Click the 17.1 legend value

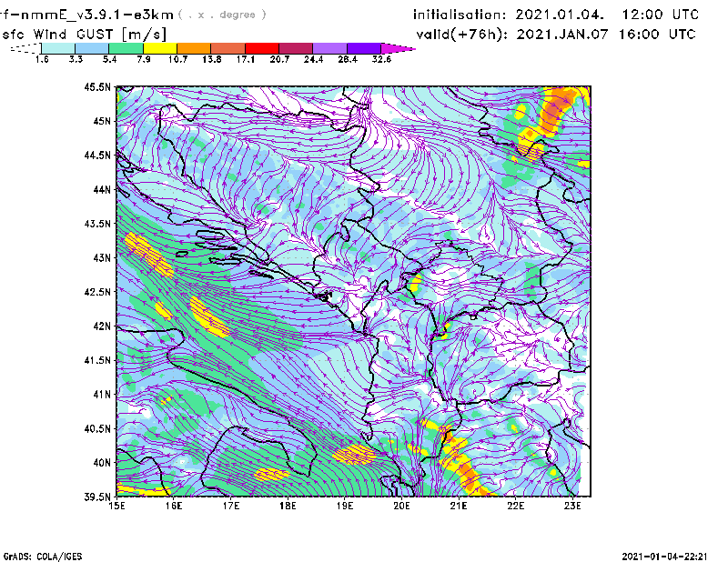coord(246,59)
